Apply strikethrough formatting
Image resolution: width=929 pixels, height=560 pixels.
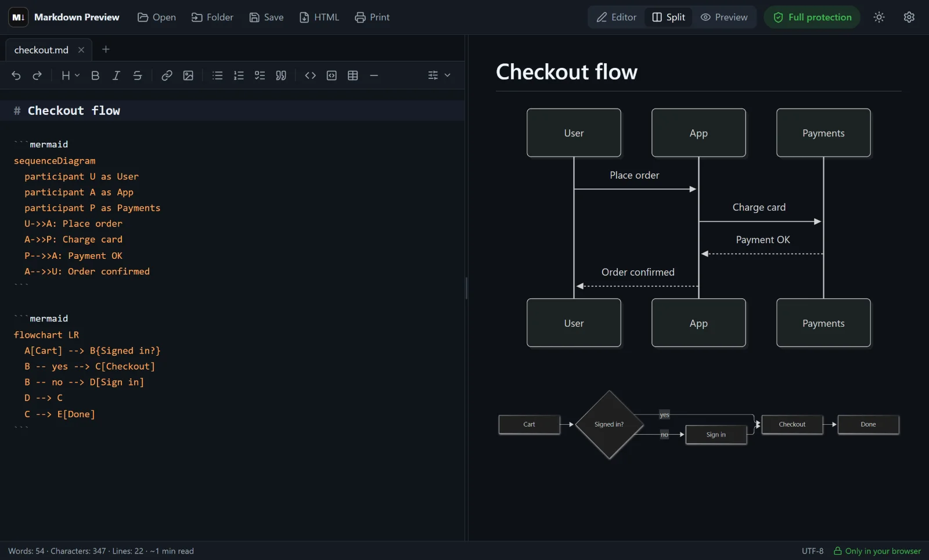(138, 75)
